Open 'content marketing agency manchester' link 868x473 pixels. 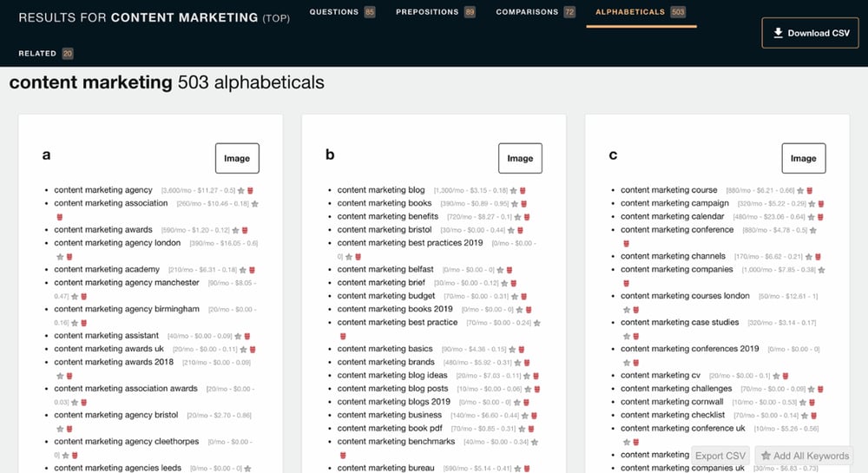click(127, 283)
